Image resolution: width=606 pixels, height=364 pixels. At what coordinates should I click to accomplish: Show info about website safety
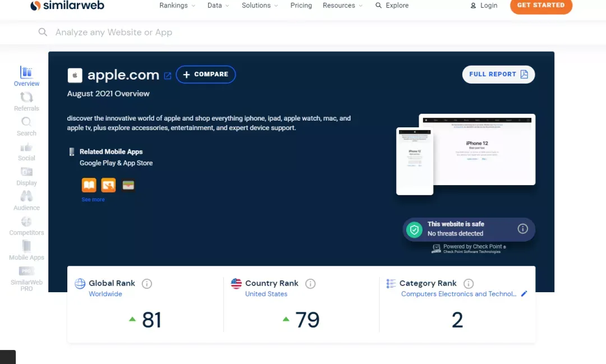[x=522, y=229]
